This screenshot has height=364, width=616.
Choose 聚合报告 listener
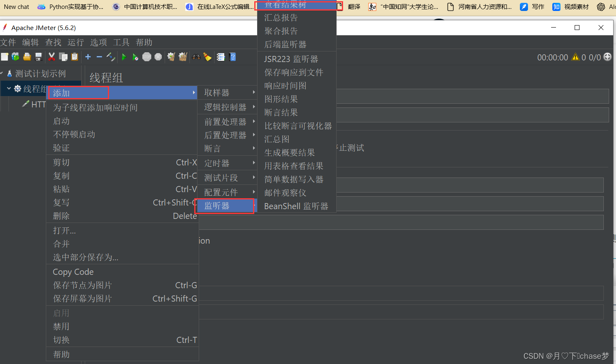297,31
